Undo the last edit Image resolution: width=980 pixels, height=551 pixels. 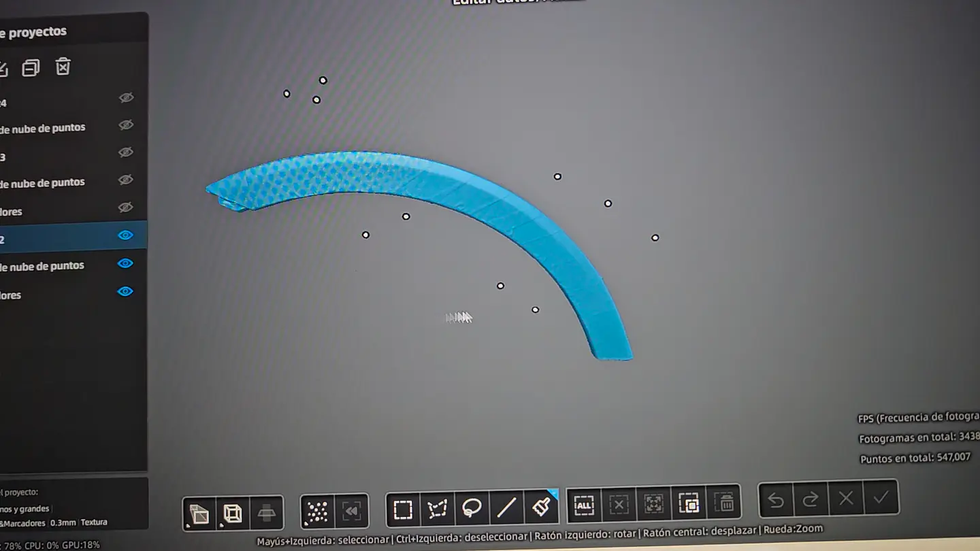click(776, 501)
